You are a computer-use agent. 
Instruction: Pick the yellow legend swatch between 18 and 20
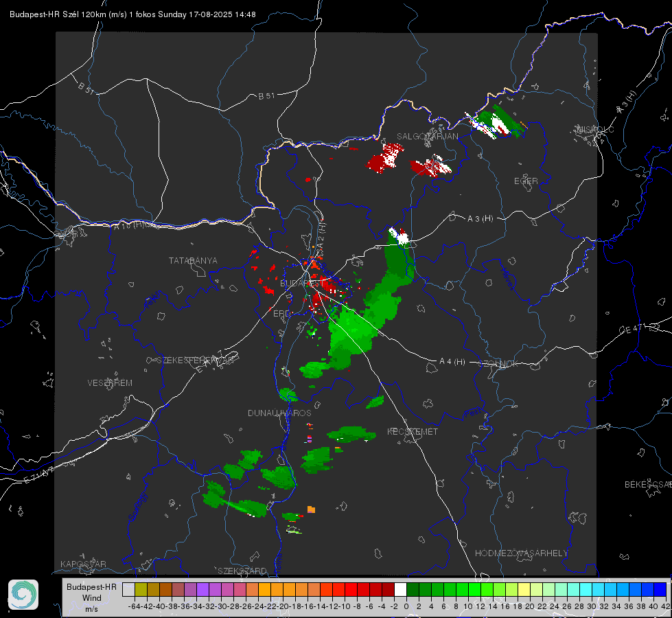(x=524, y=590)
